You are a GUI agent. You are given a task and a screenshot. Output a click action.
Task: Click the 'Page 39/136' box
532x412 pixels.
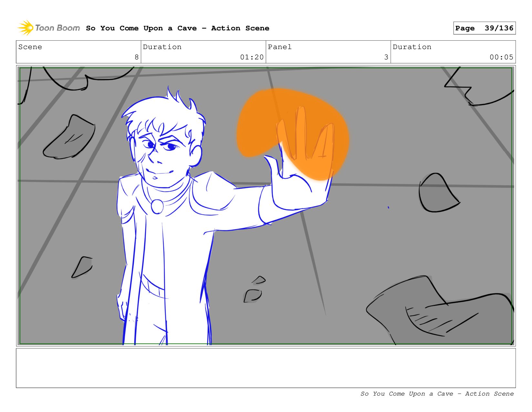point(484,28)
